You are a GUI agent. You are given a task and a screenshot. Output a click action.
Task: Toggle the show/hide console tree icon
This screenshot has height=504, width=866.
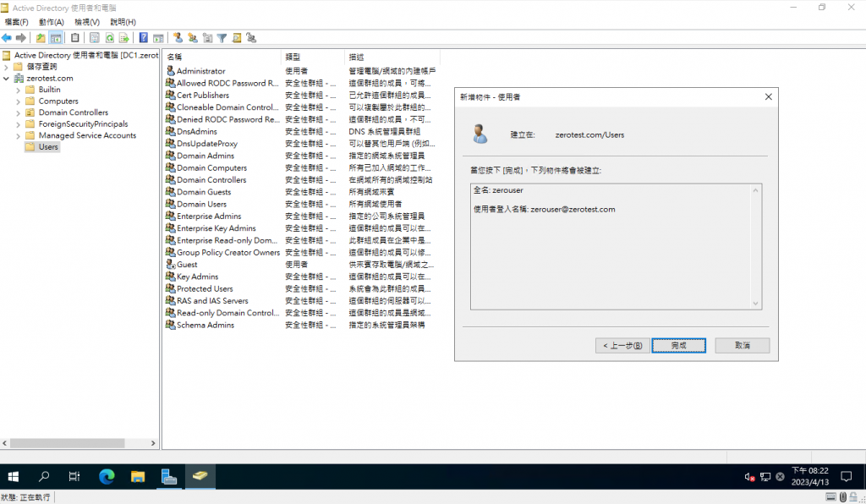point(56,38)
